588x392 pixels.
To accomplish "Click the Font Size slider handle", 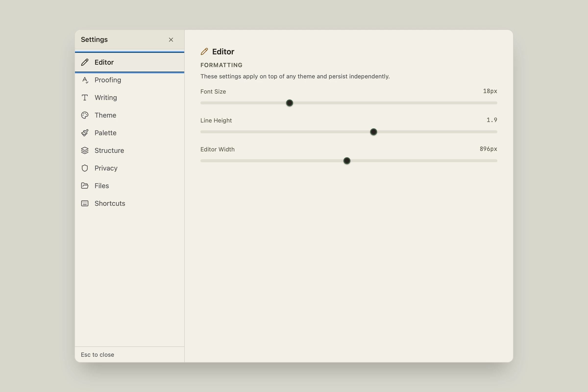I will (290, 103).
